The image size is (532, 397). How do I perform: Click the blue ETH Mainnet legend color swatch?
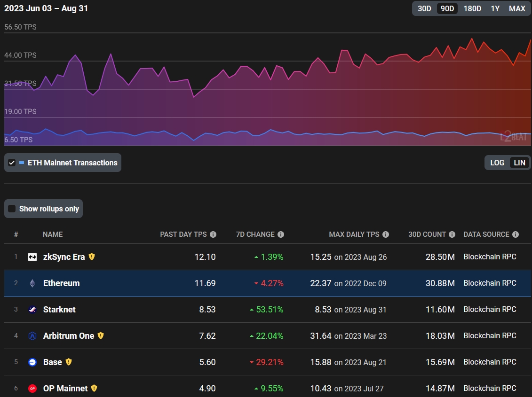[22, 163]
